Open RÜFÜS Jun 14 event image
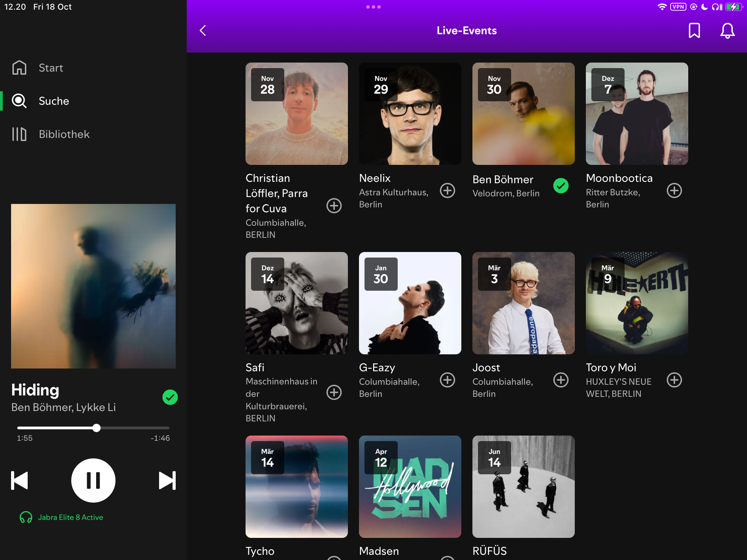The image size is (747, 560). tap(524, 487)
